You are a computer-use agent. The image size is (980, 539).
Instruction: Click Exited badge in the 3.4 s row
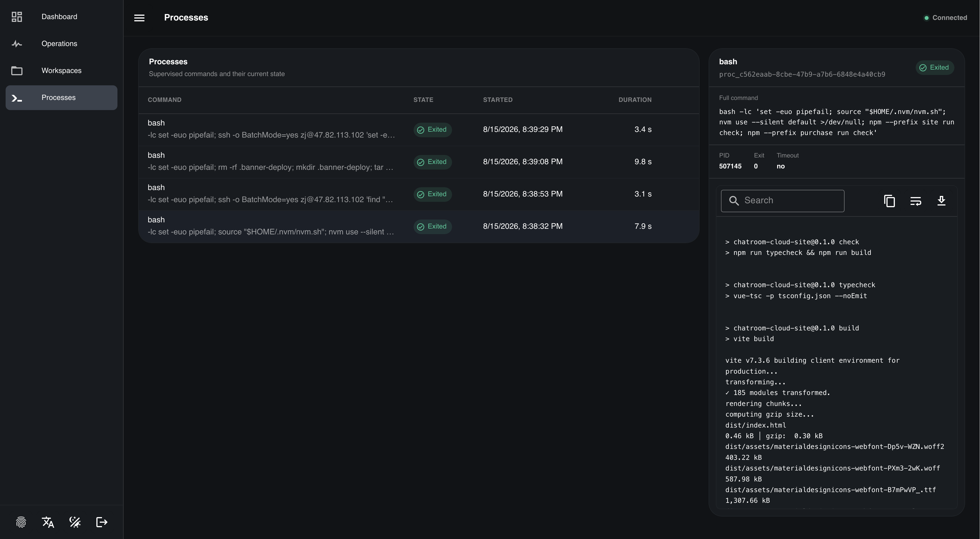pyautogui.click(x=433, y=130)
